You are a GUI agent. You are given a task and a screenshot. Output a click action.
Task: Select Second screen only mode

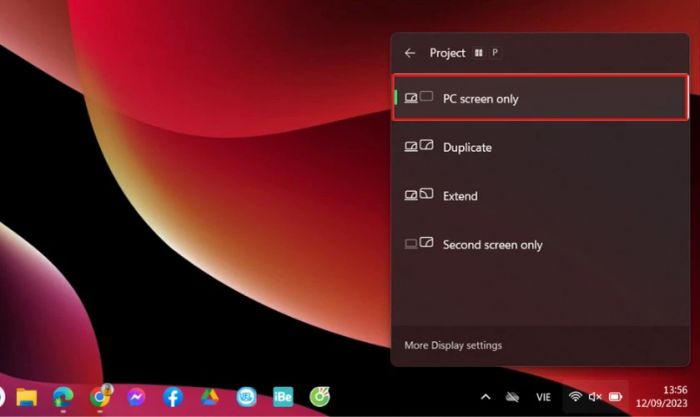[540, 244]
